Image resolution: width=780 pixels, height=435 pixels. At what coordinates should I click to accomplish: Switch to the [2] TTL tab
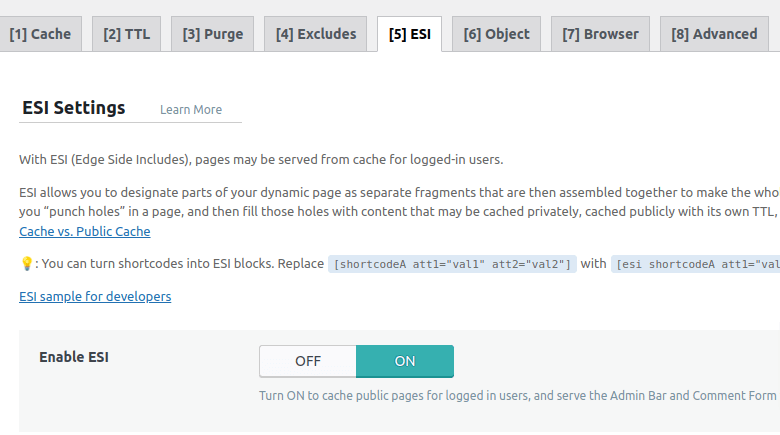point(126,34)
